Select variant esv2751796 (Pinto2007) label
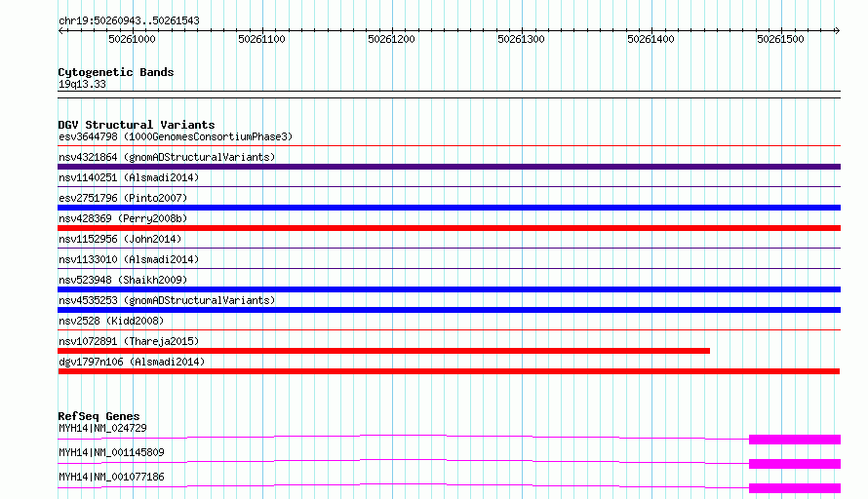868x499 pixels. (123, 198)
